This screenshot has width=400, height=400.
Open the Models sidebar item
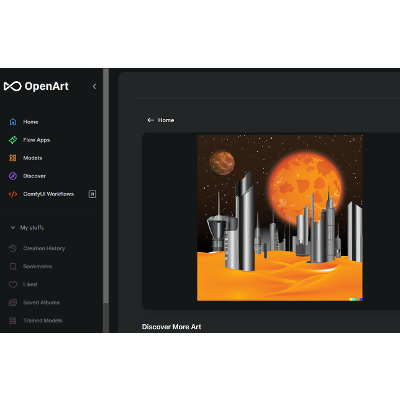pyautogui.click(x=33, y=158)
